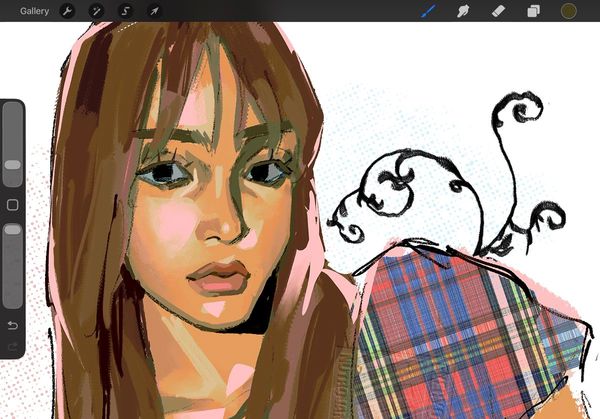This screenshot has width=600, height=419.
Task: Select the Smudge tool
Action: [463, 11]
